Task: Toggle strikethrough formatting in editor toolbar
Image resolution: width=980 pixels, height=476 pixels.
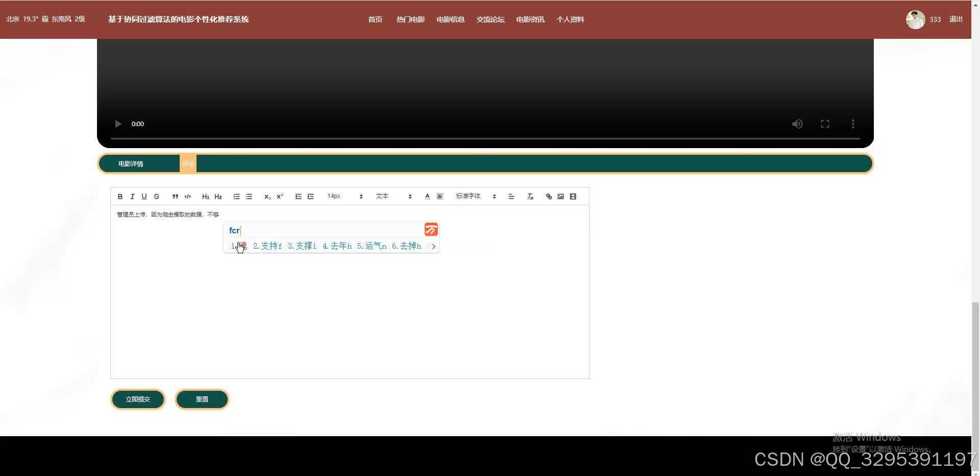Action: 157,197
